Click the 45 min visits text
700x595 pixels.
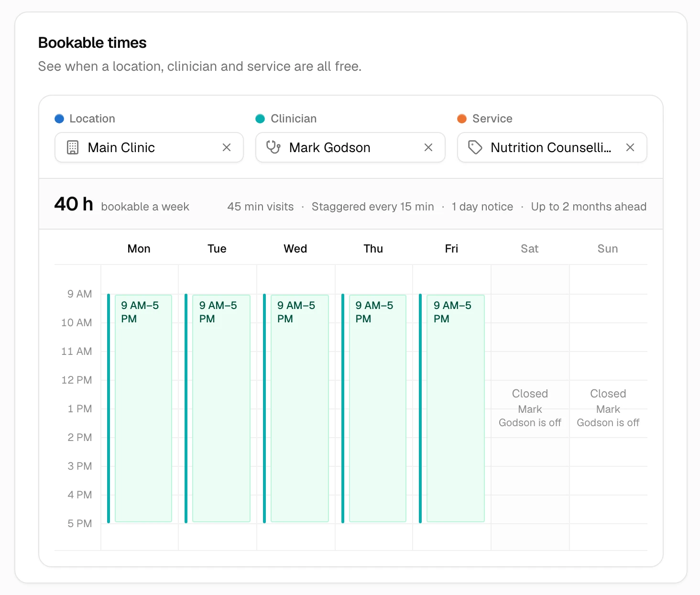261,207
